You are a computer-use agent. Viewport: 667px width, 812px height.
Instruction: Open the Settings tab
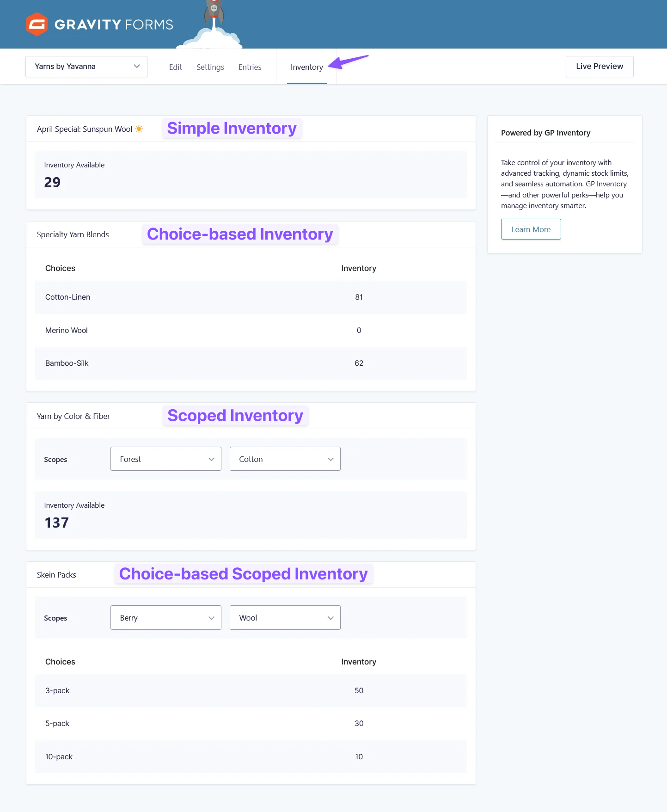210,67
